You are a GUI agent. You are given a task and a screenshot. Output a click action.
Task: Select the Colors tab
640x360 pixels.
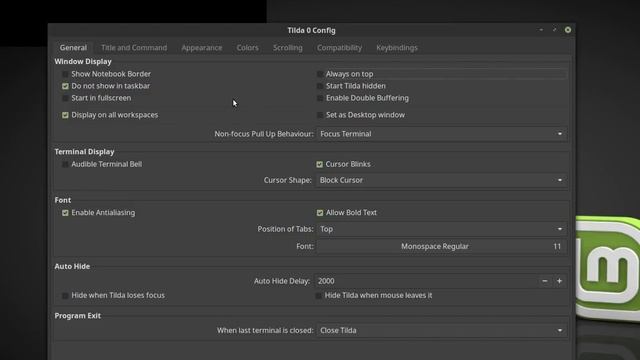247,48
